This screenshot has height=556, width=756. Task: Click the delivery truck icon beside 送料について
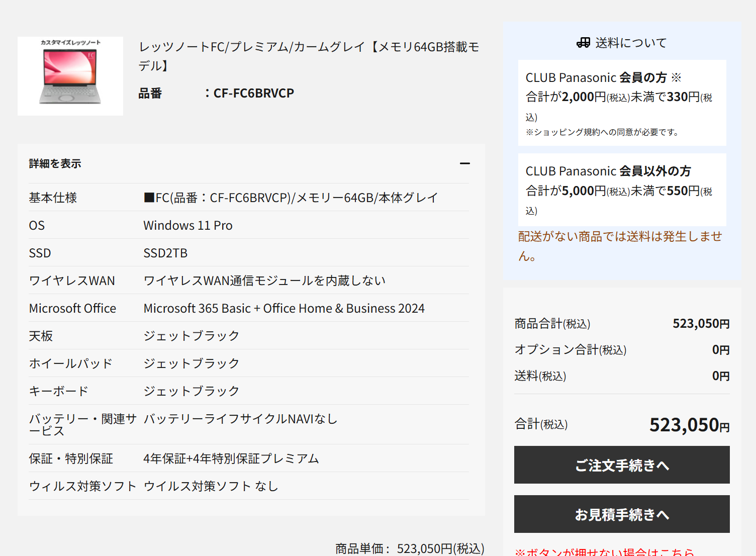(x=583, y=43)
